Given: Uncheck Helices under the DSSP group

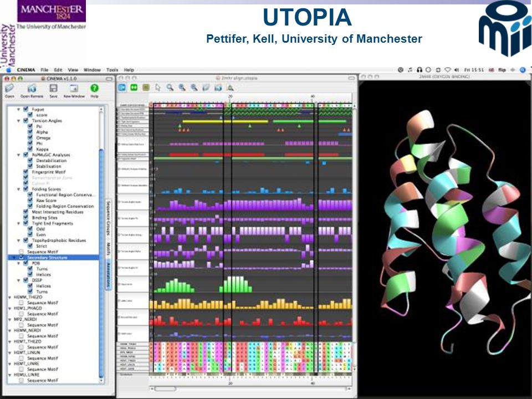Looking at the screenshot, I should click(30, 286).
